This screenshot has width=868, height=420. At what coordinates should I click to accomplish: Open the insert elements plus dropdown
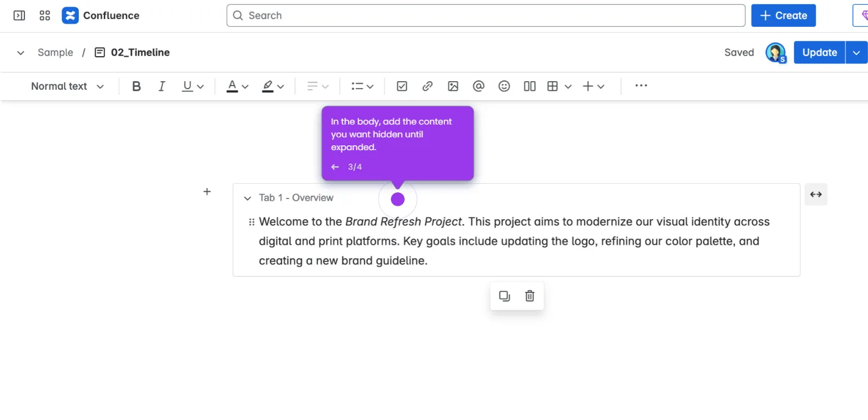click(593, 86)
